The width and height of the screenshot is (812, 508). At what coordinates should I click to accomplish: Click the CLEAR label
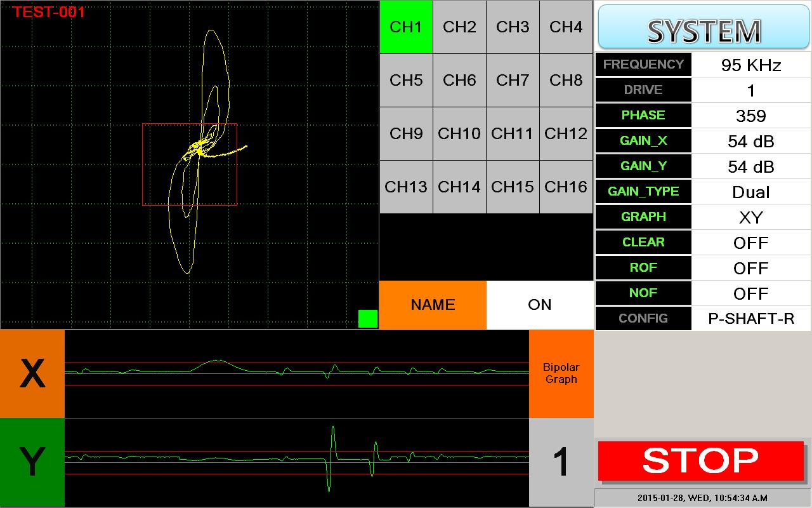(643, 243)
